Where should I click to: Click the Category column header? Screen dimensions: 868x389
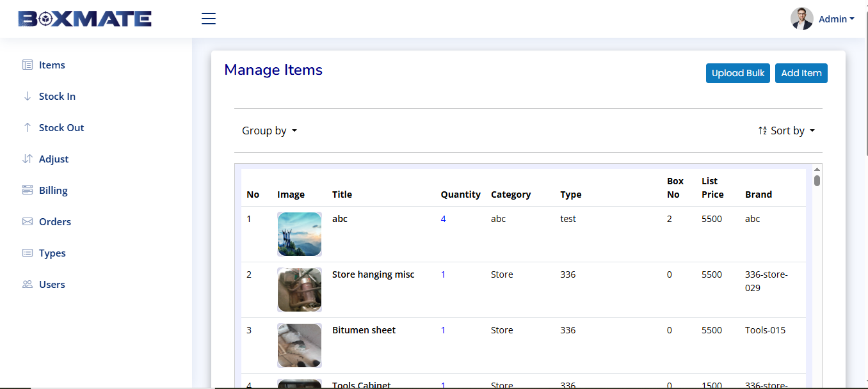[511, 194]
